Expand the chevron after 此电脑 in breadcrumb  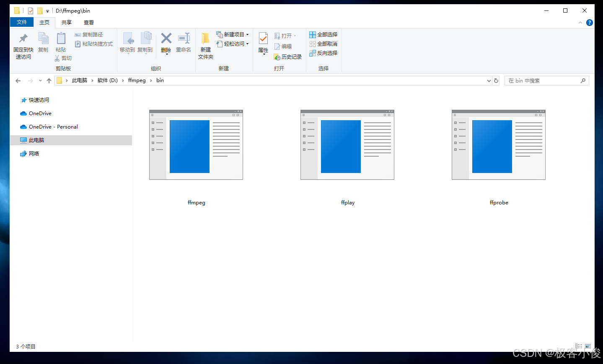coord(92,80)
